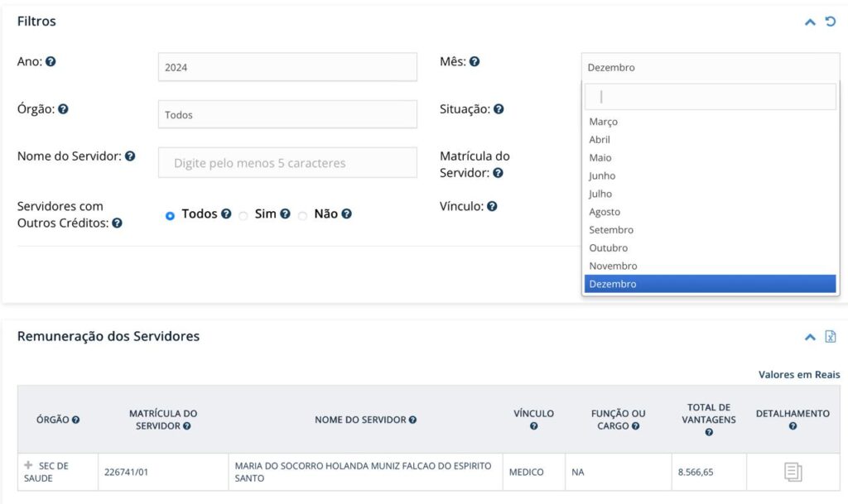This screenshot has width=848, height=504.
Task: Export table using the Excel icon
Action: tap(831, 337)
